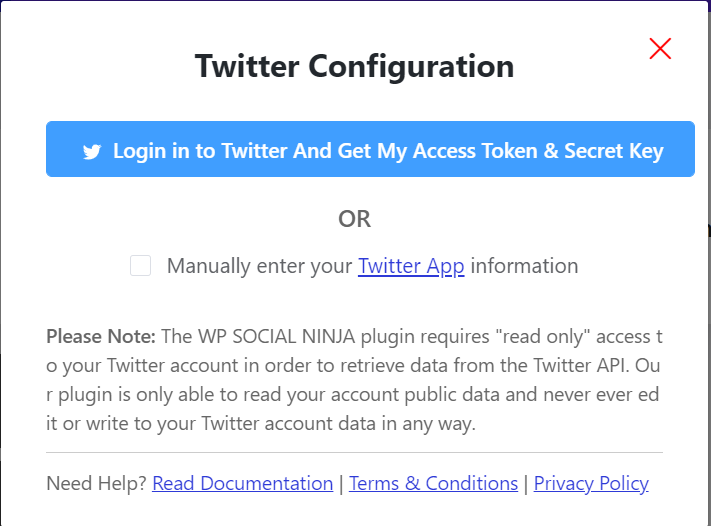Click the pipe separator after Read Documentation
This screenshot has height=526, width=711.
[x=341, y=484]
